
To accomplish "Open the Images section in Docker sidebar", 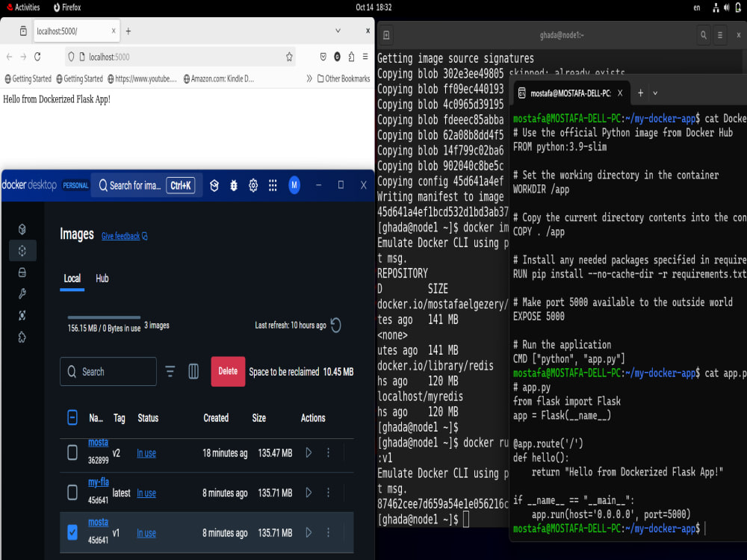I will coord(22,251).
